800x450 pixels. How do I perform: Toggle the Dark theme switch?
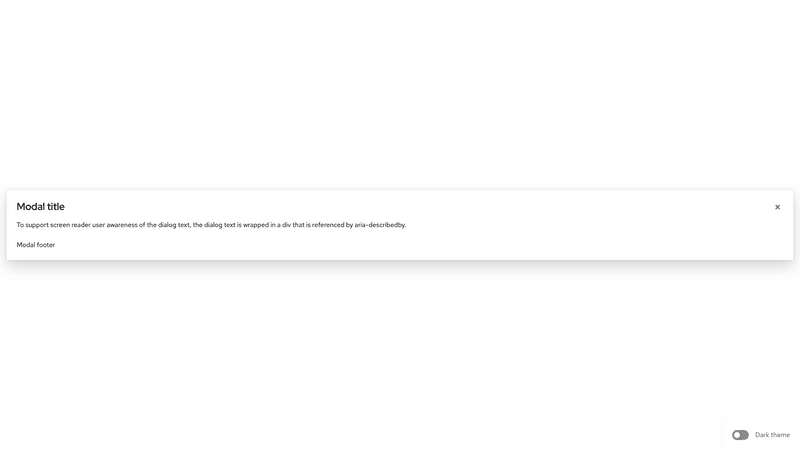tap(740, 435)
